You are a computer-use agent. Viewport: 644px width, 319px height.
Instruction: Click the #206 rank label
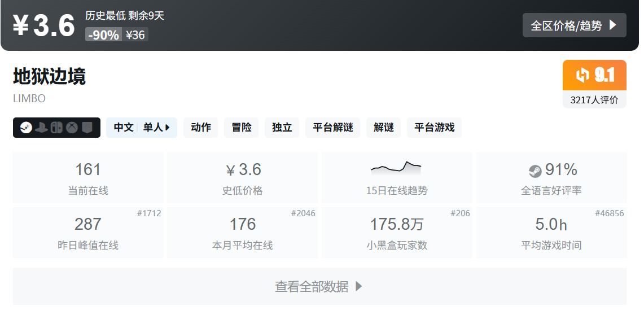click(x=460, y=213)
